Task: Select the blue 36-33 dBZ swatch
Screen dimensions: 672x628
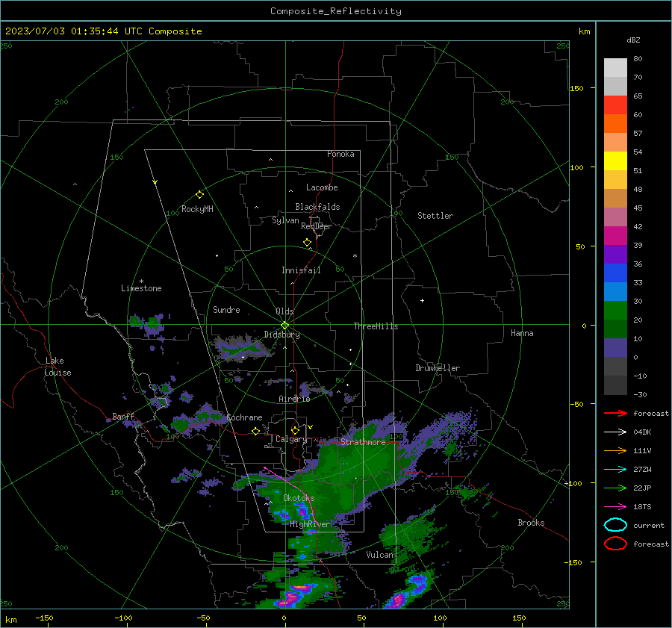Action: pyautogui.click(x=615, y=273)
